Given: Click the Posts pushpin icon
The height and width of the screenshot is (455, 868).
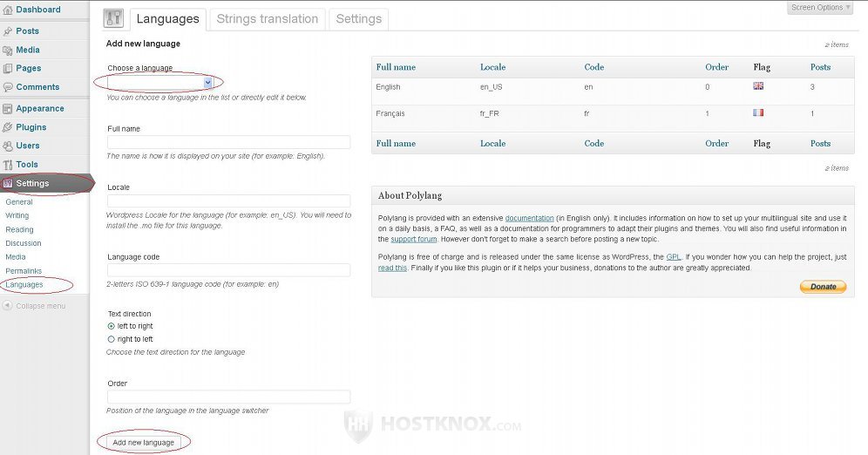Looking at the screenshot, I should pos(7,31).
